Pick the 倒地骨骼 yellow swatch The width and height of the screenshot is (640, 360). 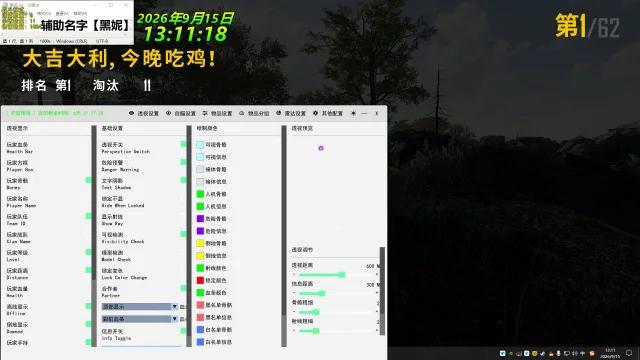[200, 243]
